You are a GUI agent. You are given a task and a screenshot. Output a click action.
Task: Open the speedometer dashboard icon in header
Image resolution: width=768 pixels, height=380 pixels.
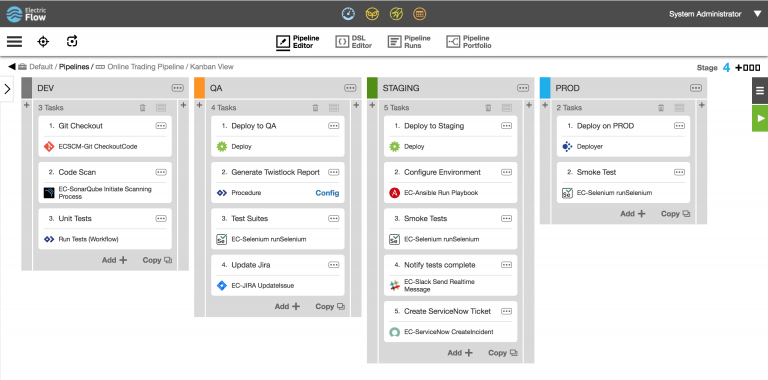pos(348,14)
